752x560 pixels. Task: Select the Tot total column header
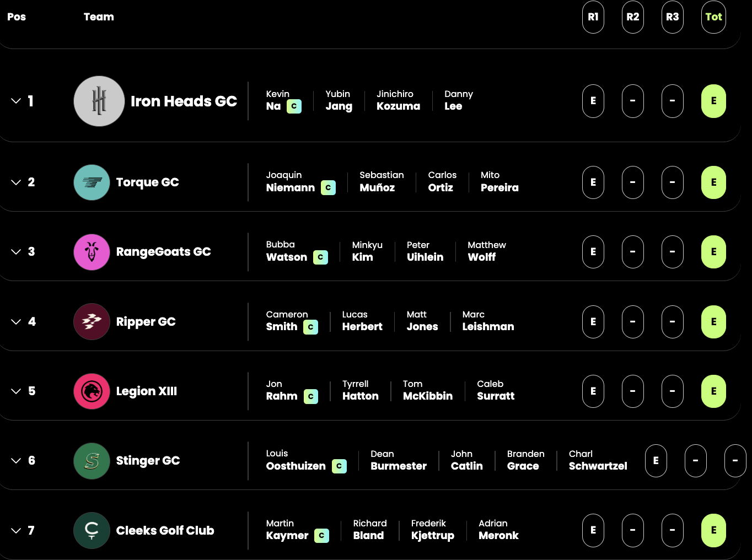[713, 17]
